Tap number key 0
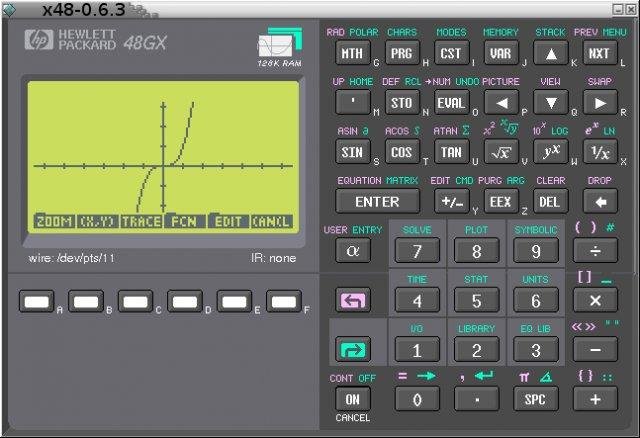The image size is (640, 438). click(417, 399)
